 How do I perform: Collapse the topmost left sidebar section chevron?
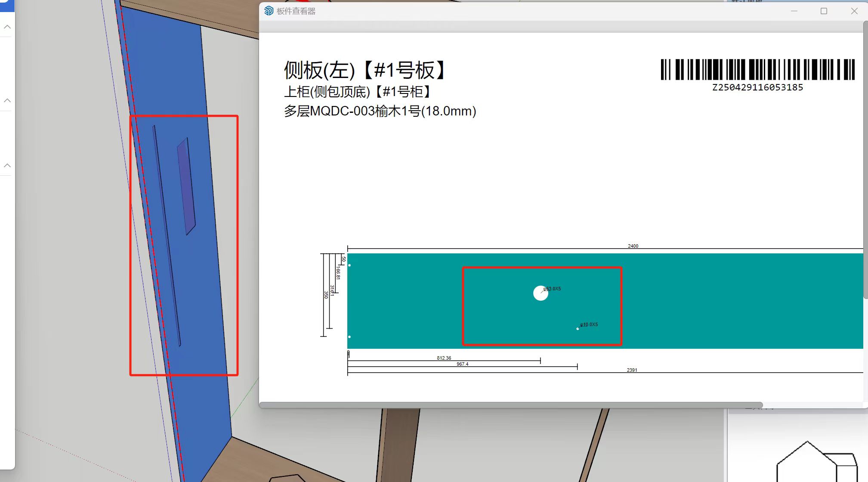[x=7, y=27]
